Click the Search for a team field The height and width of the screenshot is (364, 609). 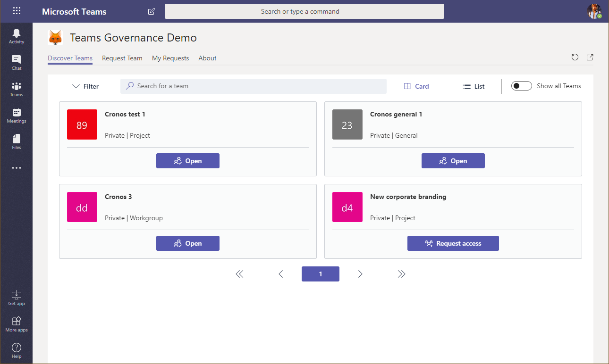tap(254, 86)
